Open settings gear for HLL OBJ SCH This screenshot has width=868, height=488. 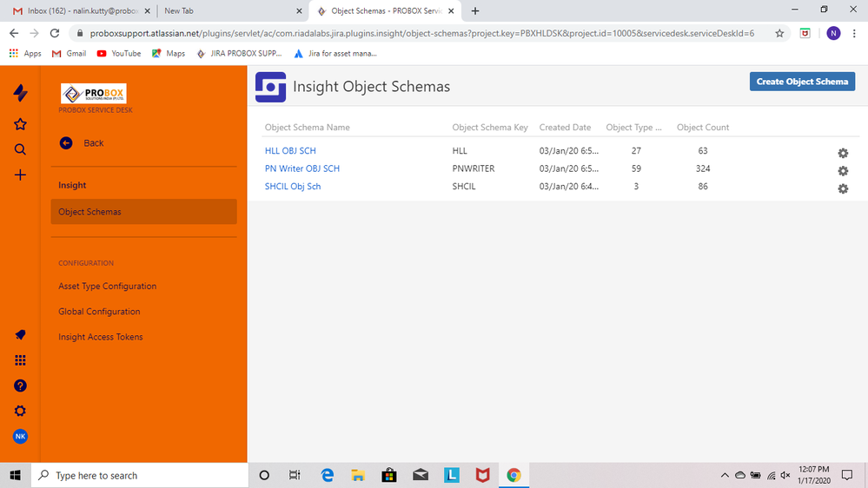point(843,154)
